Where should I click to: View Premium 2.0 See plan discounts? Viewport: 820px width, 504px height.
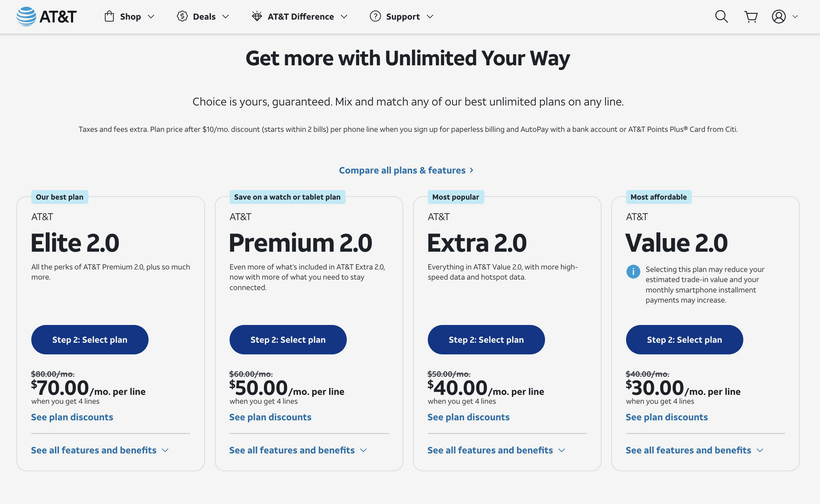[x=270, y=417]
